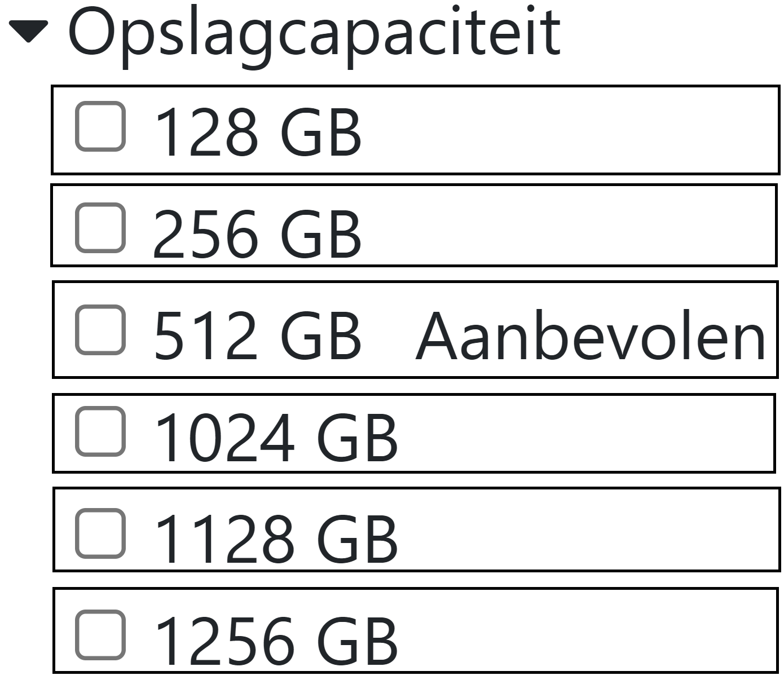Click the "256 GB" label text
Screen dimensions: 784x693
coord(257,235)
